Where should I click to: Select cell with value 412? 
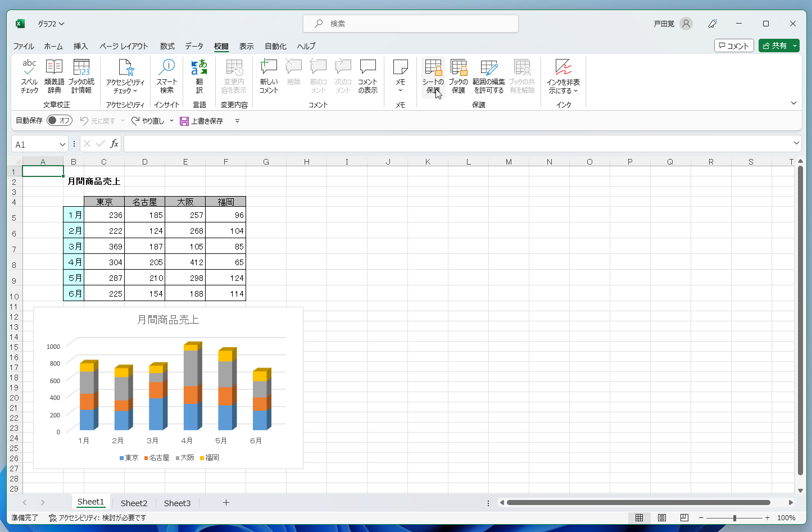coord(185,262)
